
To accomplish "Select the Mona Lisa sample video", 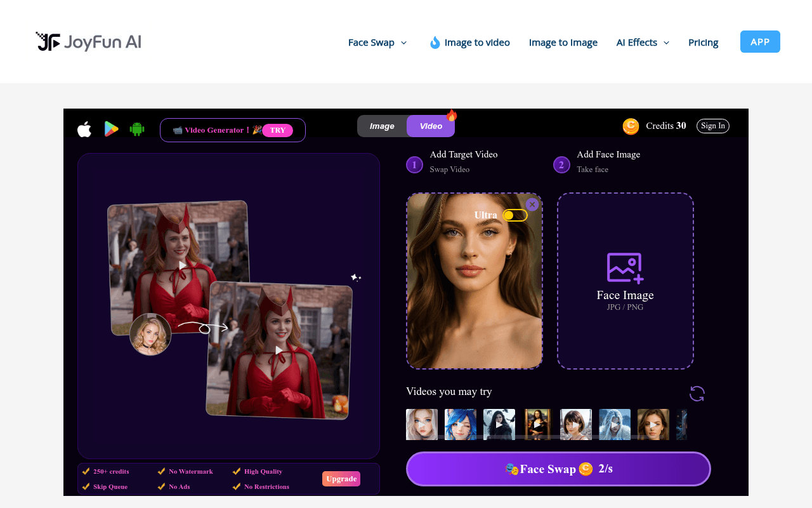I will tap(538, 424).
